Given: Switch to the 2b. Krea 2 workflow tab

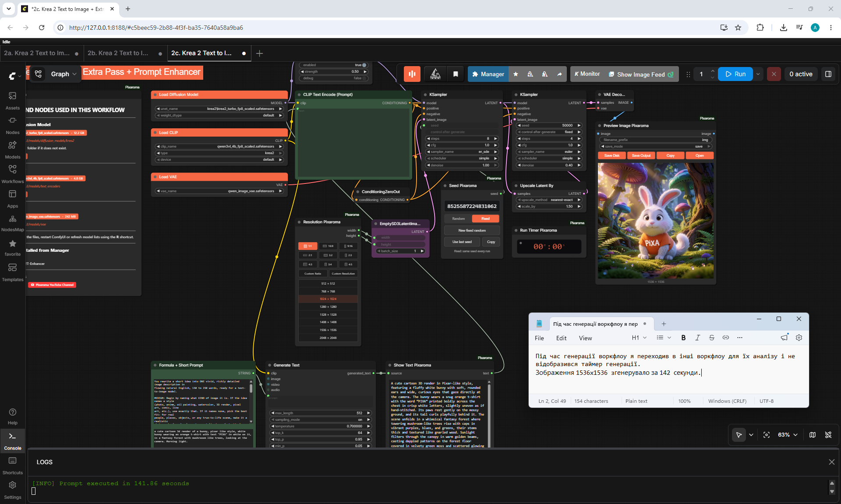Looking at the screenshot, I should pyautogui.click(x=124, y=53).
